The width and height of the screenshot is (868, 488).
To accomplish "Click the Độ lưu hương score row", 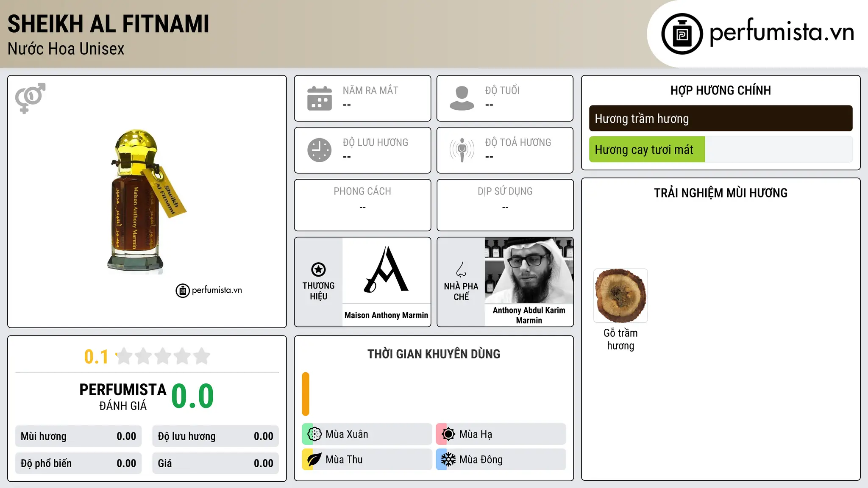I will click(215, 436).
